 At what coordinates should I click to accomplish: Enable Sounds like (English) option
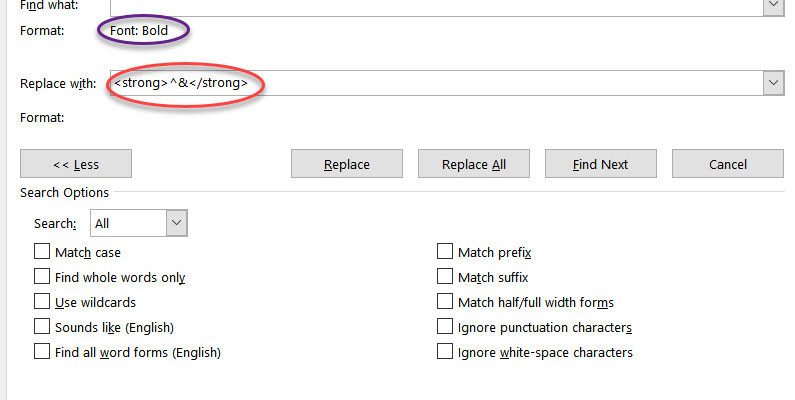pos(42,326)
